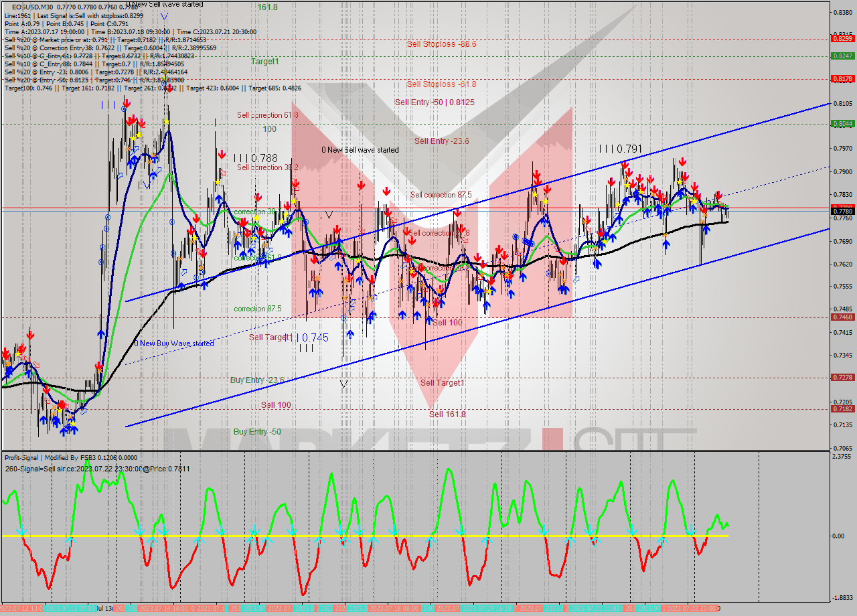Screen dimensions: 857x616
Task: Click the green '161.8' level label
Action: point(268,7)
